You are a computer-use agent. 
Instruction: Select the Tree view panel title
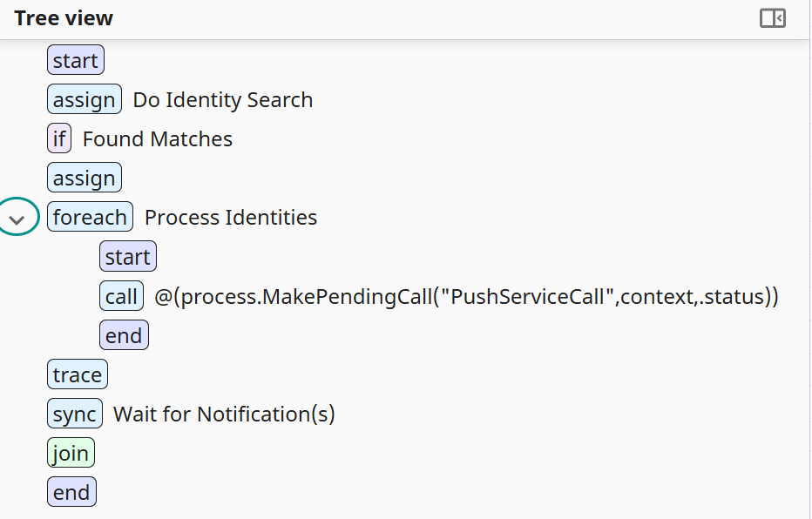[62, 17]
